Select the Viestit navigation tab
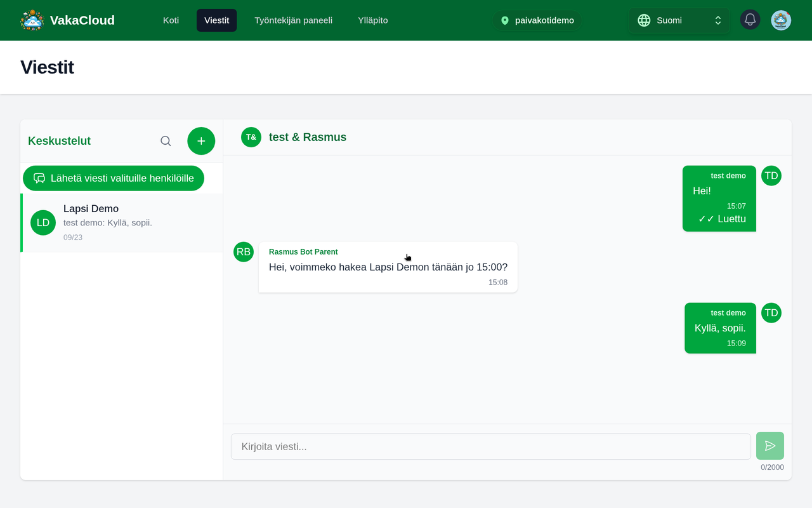The image size is (812, 508). coord(217,20)
